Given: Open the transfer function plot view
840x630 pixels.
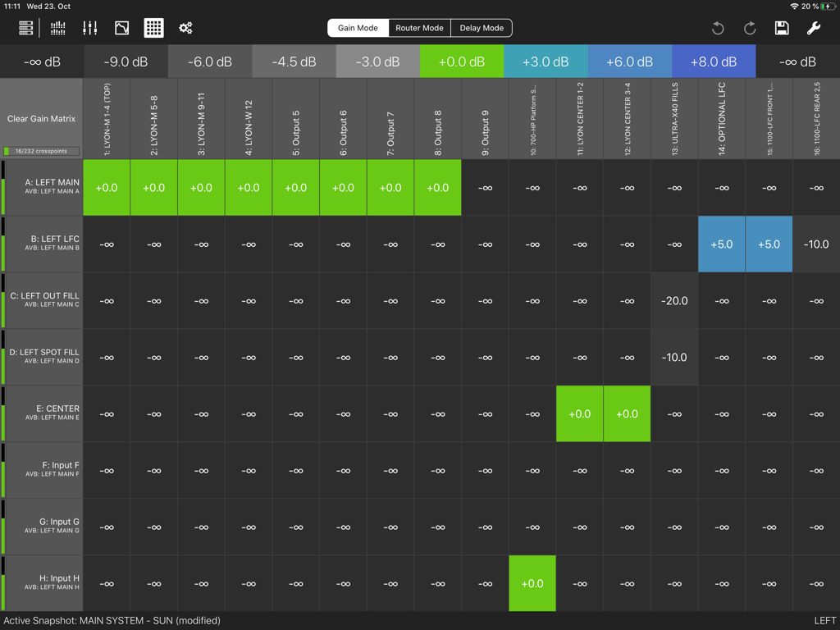Looking at the screenshot, I should point(121,27).
